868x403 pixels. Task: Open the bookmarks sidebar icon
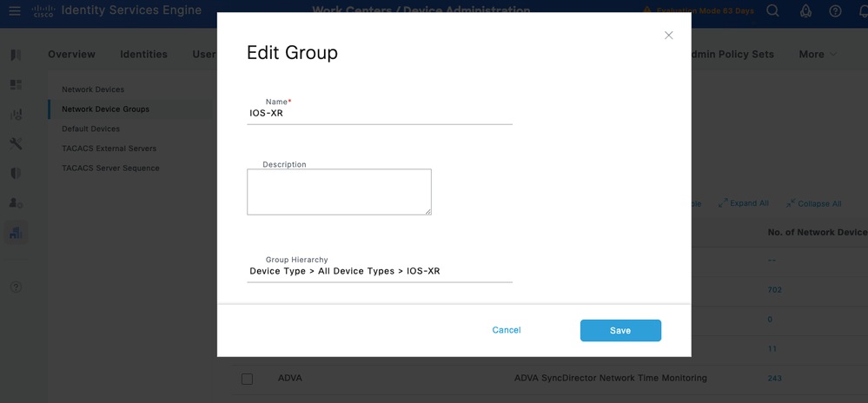16,55
